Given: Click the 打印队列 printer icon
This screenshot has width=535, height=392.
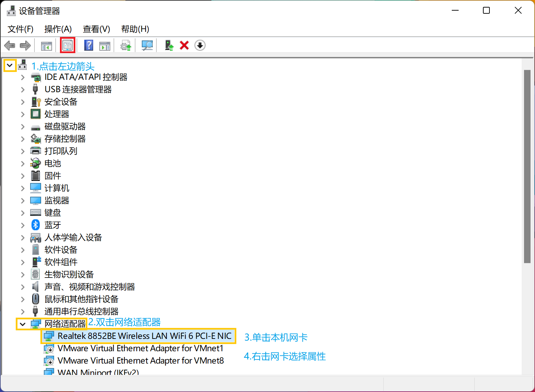Looking at the screenshot, I should point(36,151).
